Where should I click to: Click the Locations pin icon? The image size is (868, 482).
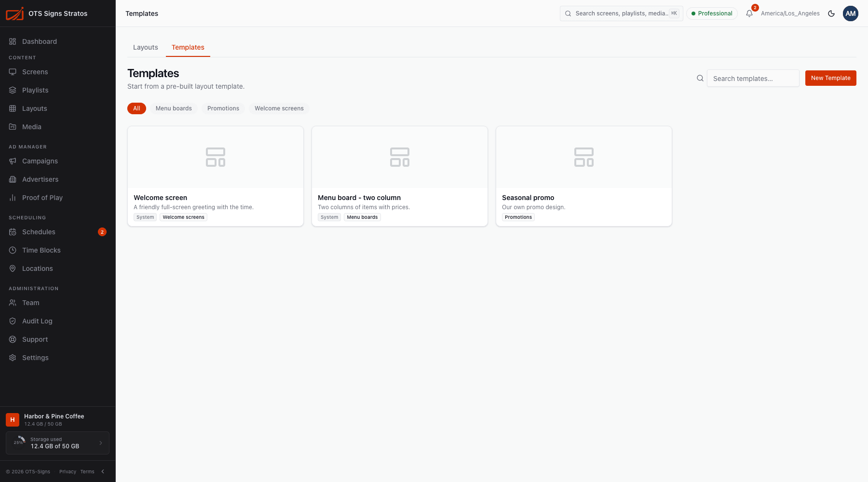pos(13,268)
